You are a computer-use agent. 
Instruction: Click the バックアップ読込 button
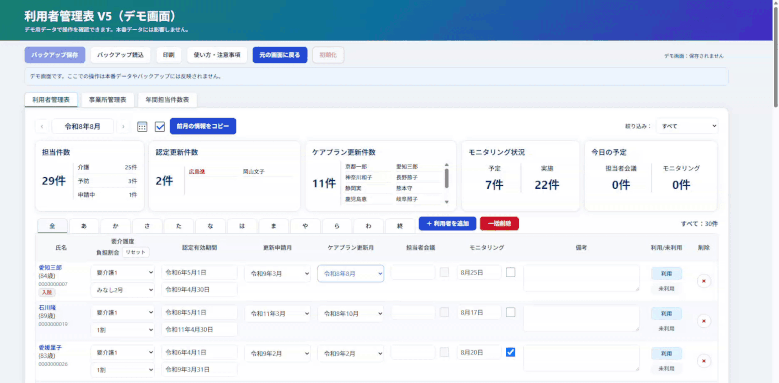point(121,55)
